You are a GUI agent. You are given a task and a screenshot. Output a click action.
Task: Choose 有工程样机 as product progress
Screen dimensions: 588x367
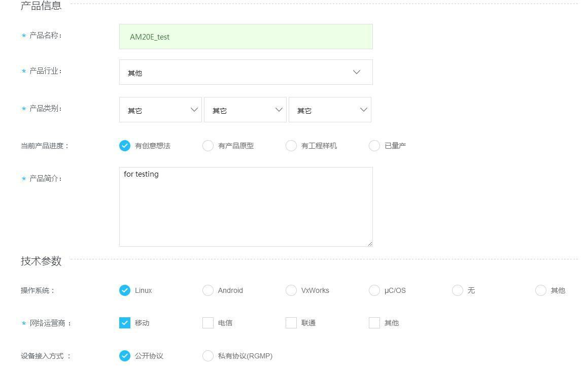point(291,146)
